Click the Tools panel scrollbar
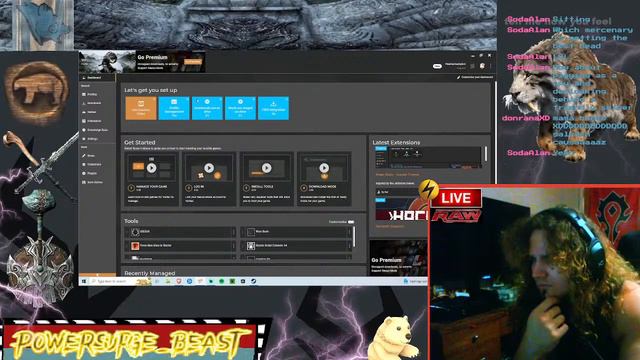 [x=354, y=237]
